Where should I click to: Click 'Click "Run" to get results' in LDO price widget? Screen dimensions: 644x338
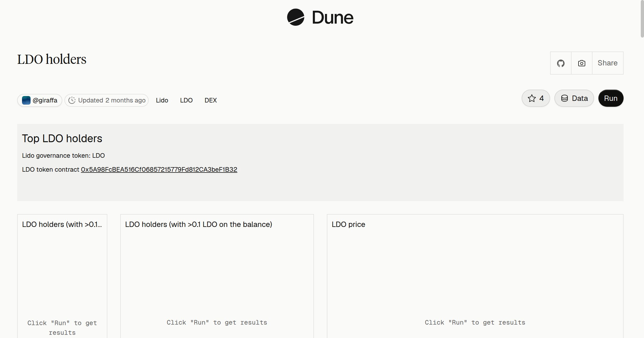(475, 322)
